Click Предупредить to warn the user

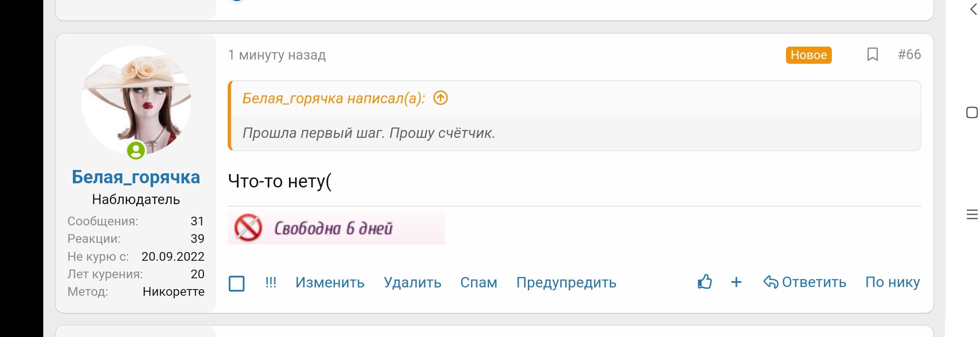click(566, 282)
